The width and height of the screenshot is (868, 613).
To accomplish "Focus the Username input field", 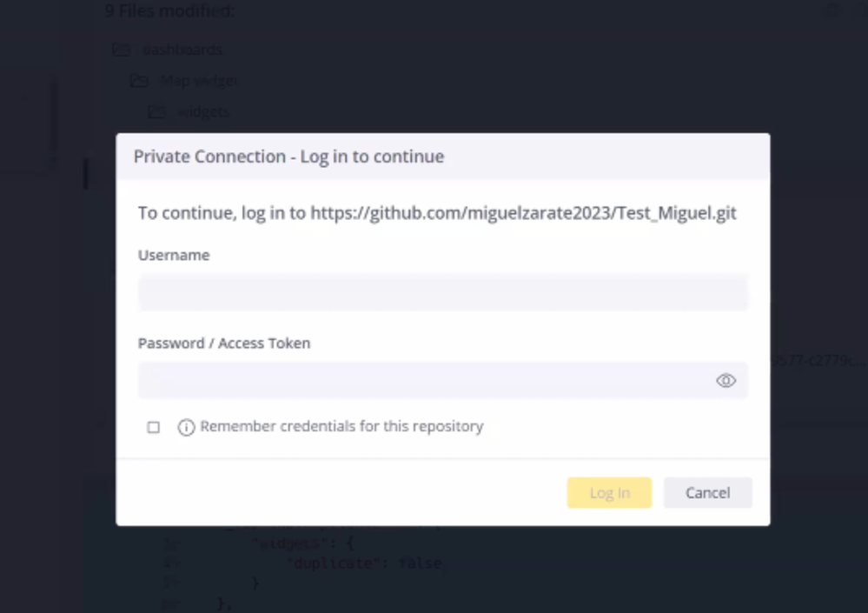I will [442, 293].
